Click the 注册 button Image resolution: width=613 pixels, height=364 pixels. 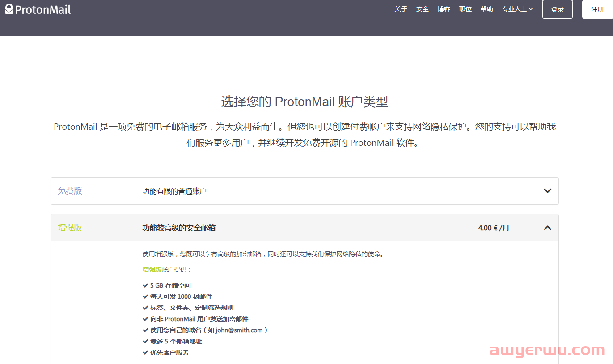point(597,9)
